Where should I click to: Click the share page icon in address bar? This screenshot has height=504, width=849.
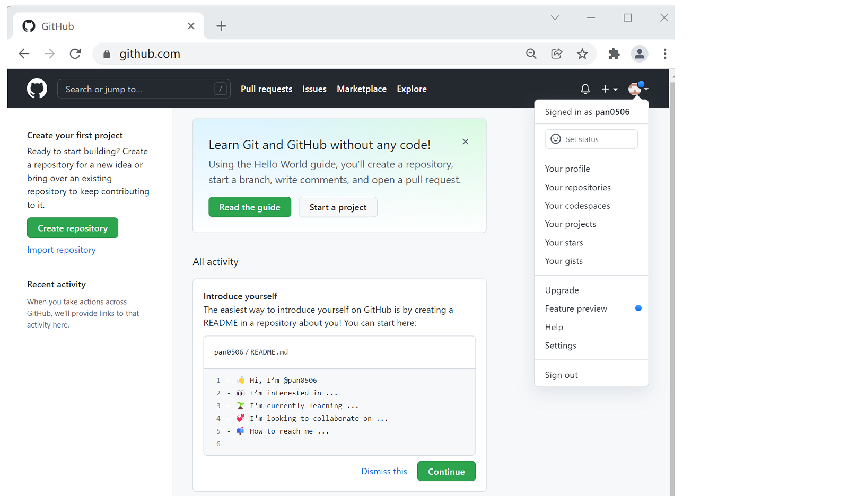coord(556,54)
